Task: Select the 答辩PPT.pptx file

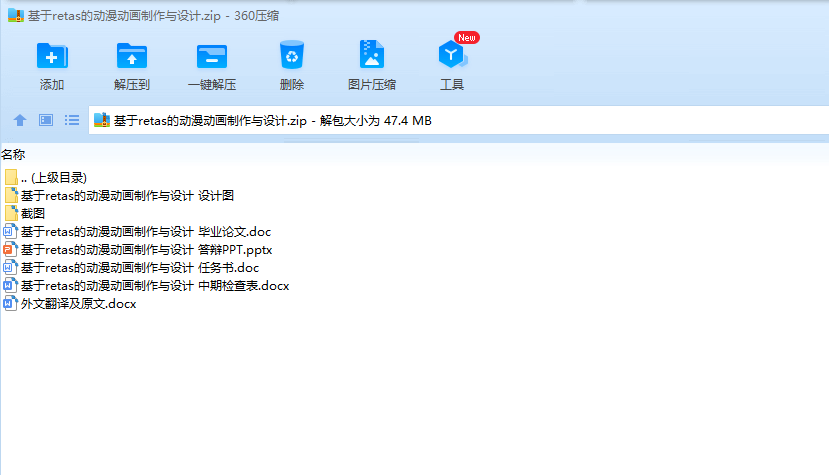Action: pyautogui.click(x=138, y=250)
